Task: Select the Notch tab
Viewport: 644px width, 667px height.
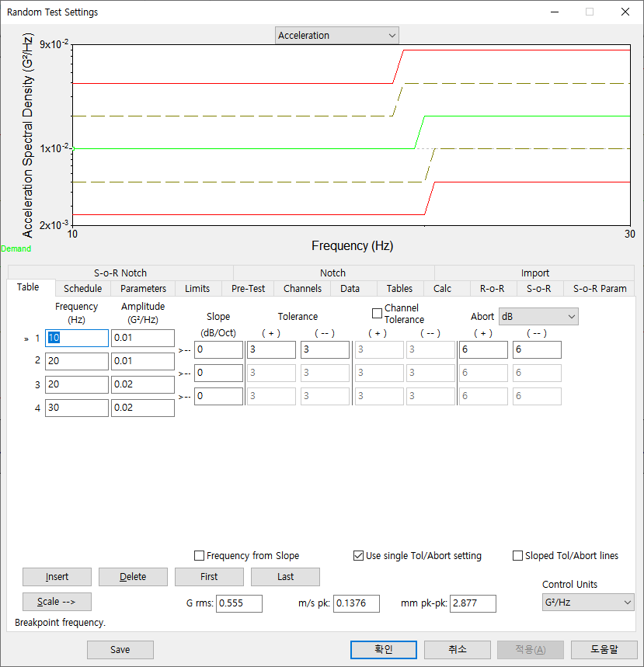Action: [332, 273]
